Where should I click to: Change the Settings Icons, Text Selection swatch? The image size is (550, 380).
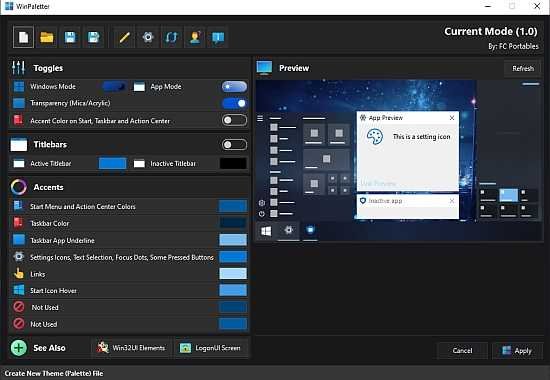click(233, 257)
